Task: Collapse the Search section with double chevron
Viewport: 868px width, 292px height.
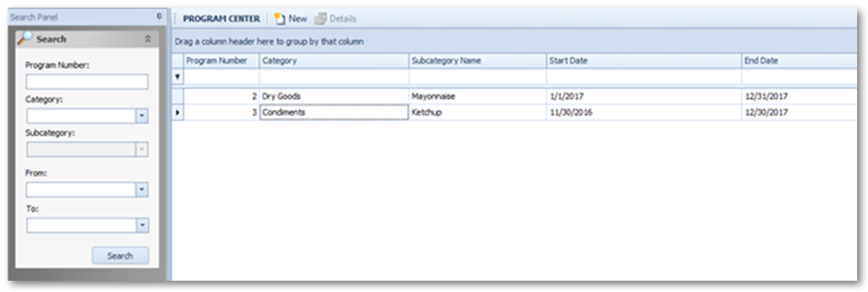Action: (148, 39)
